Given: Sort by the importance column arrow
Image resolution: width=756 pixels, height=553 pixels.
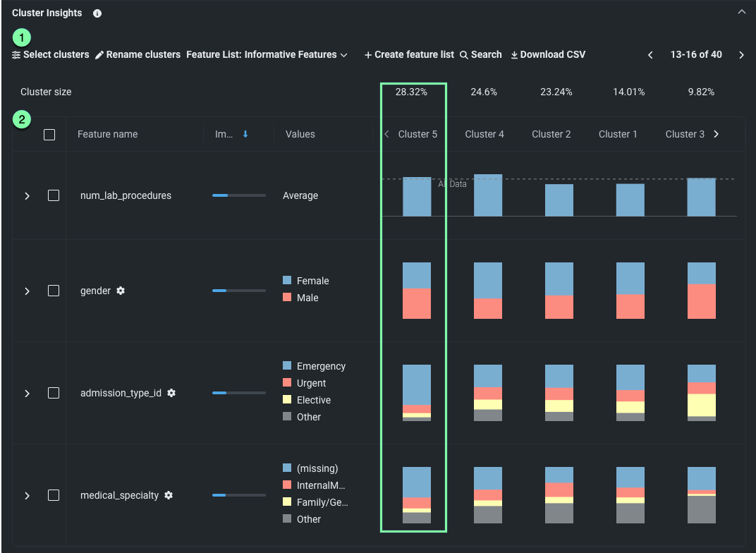Looking at the screenshot, I should 245,134.
